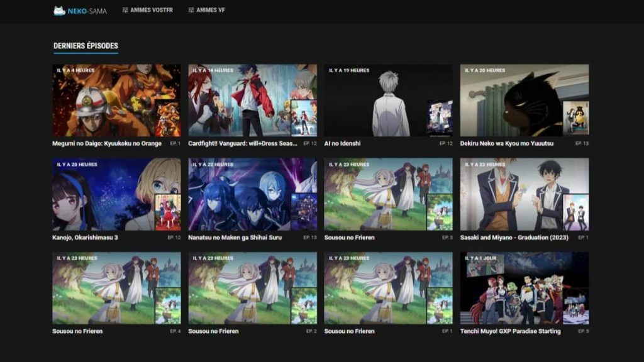Open the Sousou no Frieren episode 4 thumbnail

[x=116, y=288]
